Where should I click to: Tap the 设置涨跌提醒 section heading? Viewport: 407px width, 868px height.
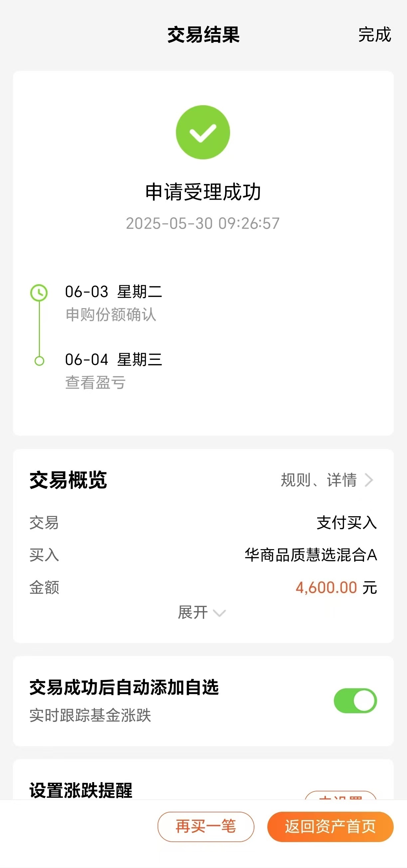tap(81, 790)
